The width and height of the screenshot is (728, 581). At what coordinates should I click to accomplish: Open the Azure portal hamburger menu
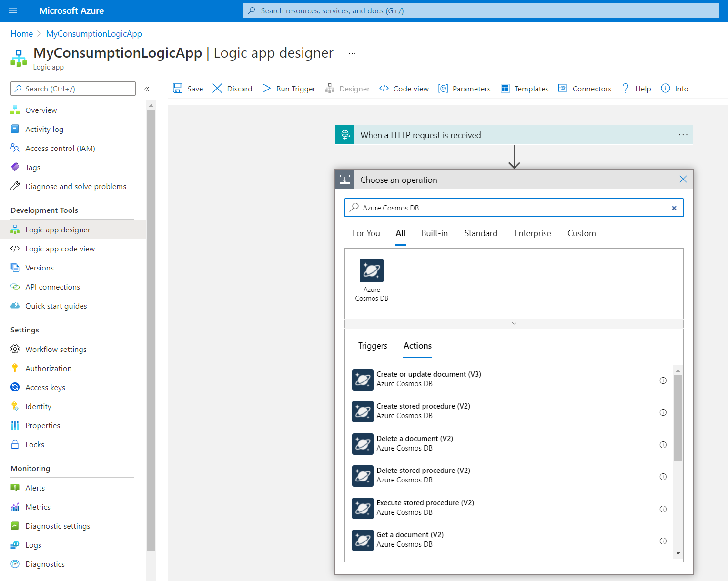[13, 10]
